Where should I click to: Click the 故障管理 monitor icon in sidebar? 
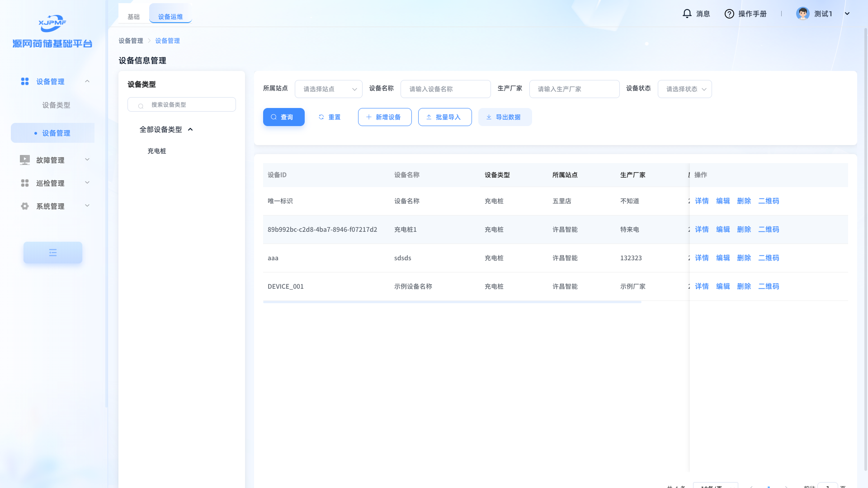pos(25,160)
